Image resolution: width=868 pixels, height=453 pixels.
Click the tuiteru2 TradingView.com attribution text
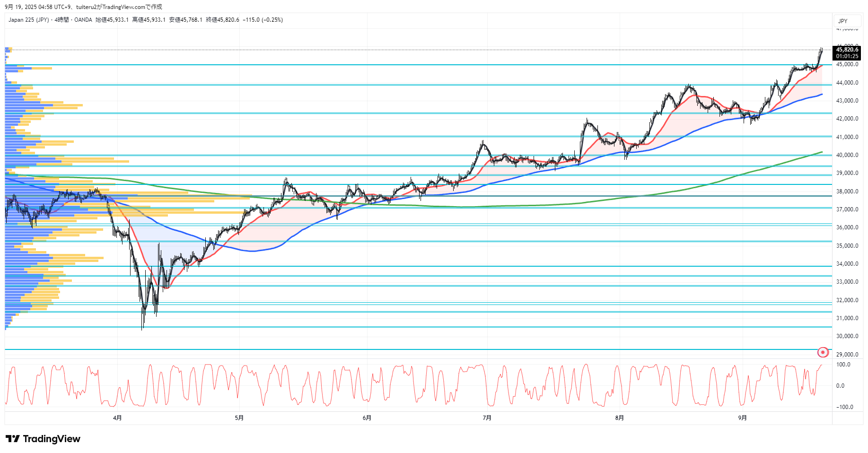(x=119, y=7)
